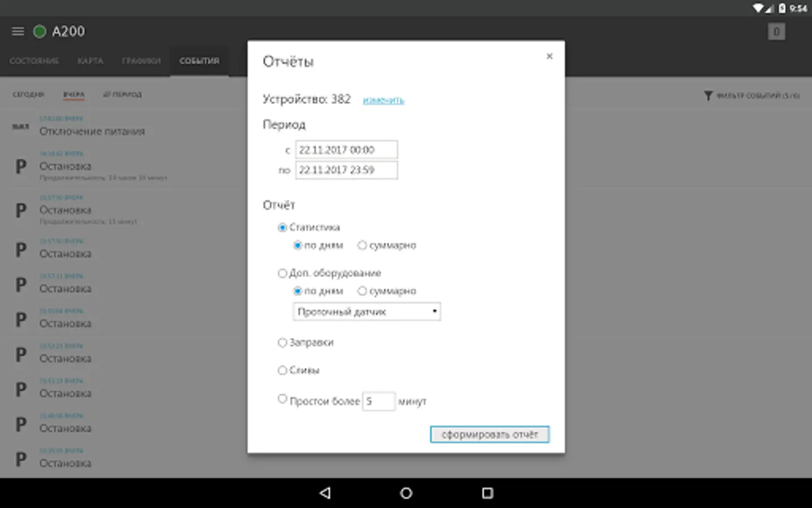Click the idle minutes field showing 5
This screenshot has height=508, width=812.
point(378,401)
